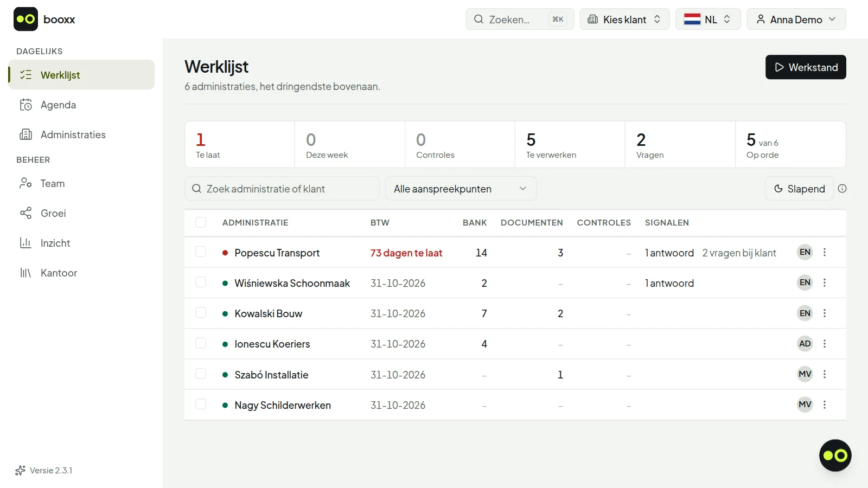868x488 pixels.
Task: Click the top Zoeken search box
Action: (x=520, y=19)
